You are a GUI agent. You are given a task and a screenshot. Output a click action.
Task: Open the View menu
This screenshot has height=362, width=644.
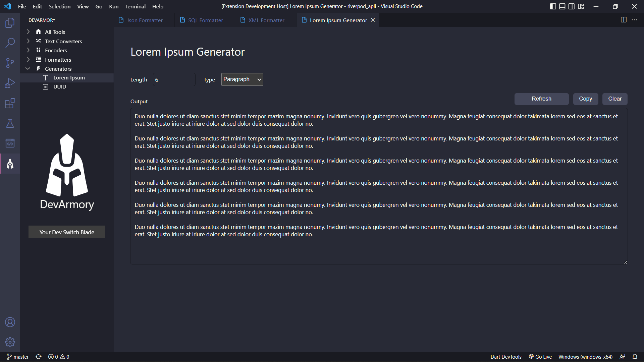[x=83, y=6]
